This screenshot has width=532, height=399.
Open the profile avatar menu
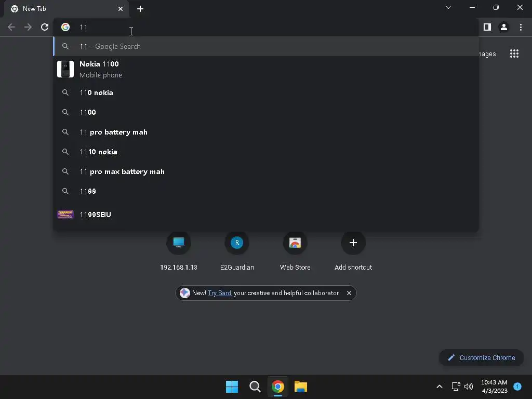click(504, 27)
